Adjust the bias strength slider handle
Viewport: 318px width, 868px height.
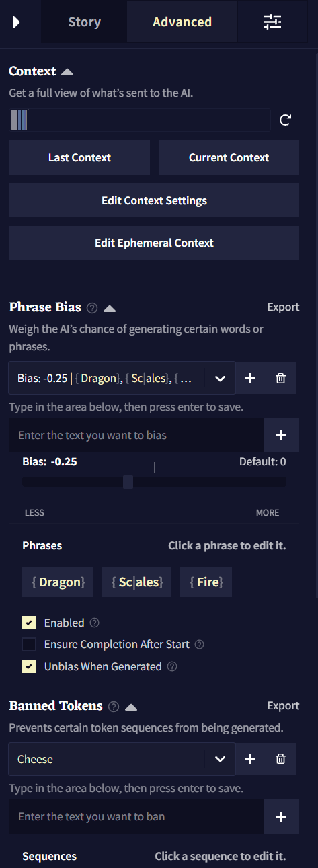128,481
